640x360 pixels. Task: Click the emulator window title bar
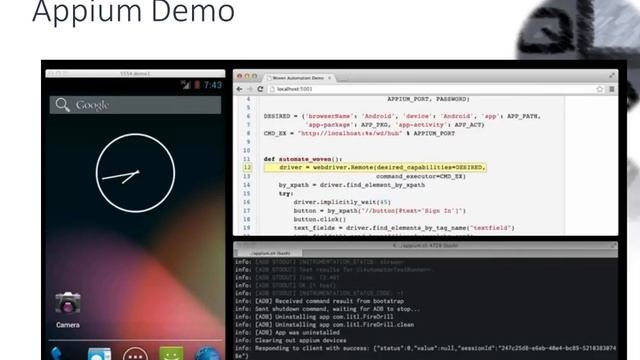[x=135, y=73]
